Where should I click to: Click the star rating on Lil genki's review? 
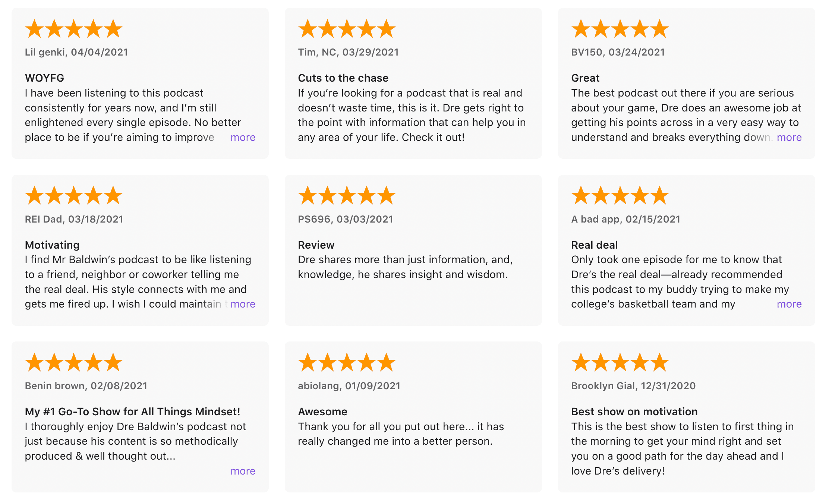73,29
